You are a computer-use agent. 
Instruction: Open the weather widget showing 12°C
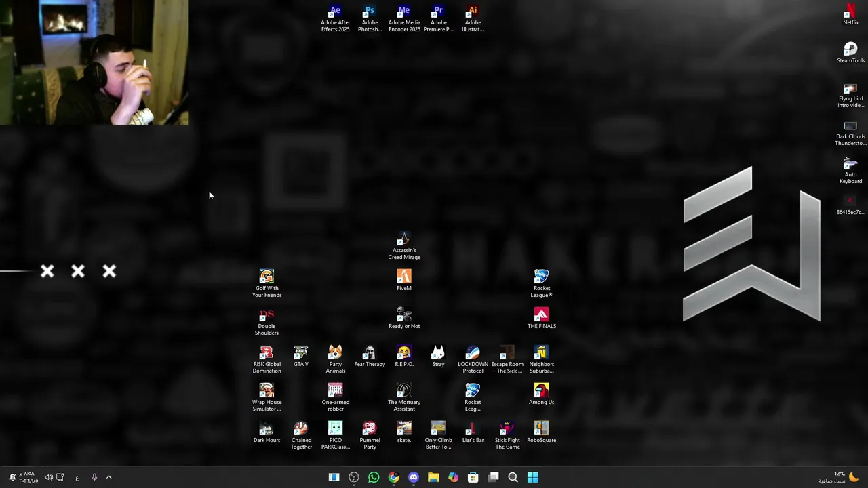(x=840, y=477)
